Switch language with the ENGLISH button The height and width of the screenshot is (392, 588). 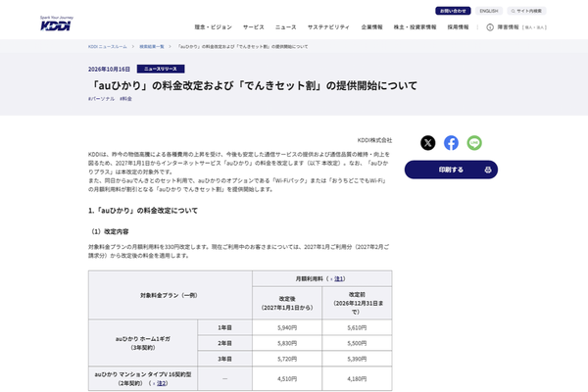[489, 11]
